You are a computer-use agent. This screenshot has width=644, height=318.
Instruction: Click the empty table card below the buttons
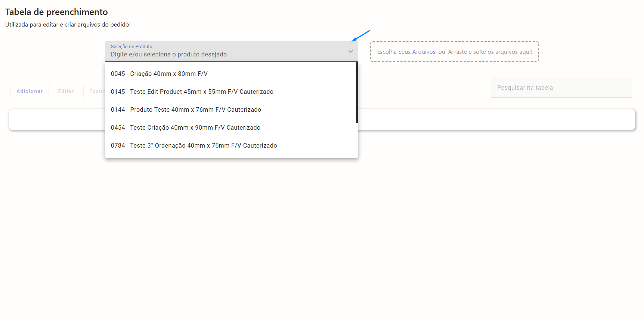(x=486, y=120)
